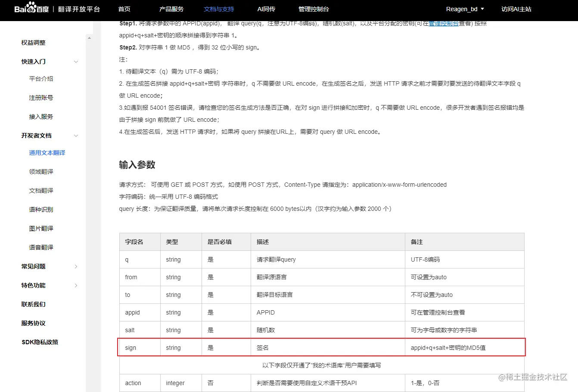578x392 pixels.
Task: Follow the blue 管理控制台 link in Step1
Action: tap(444, 23)
